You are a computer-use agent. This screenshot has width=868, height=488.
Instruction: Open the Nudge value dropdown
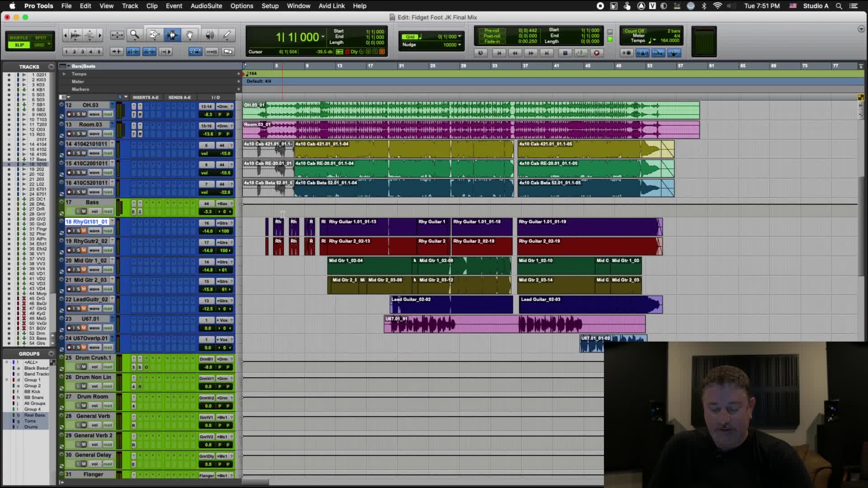click(x=460, y=45)
